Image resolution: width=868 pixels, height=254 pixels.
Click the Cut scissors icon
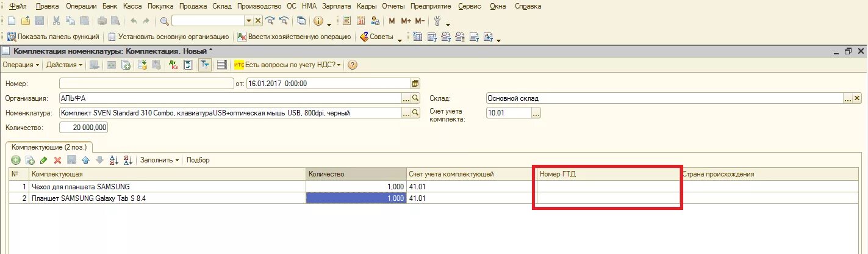pyautogui.click(x=57, y=21)
